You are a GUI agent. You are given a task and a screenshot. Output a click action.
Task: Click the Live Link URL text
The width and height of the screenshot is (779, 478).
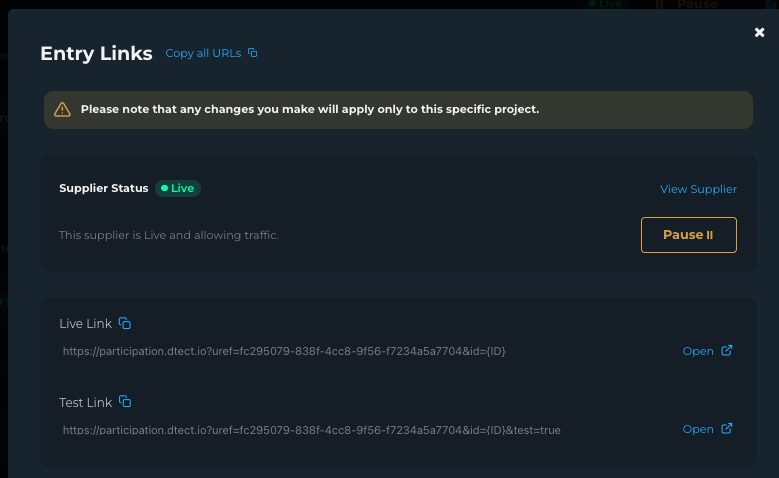291,351
